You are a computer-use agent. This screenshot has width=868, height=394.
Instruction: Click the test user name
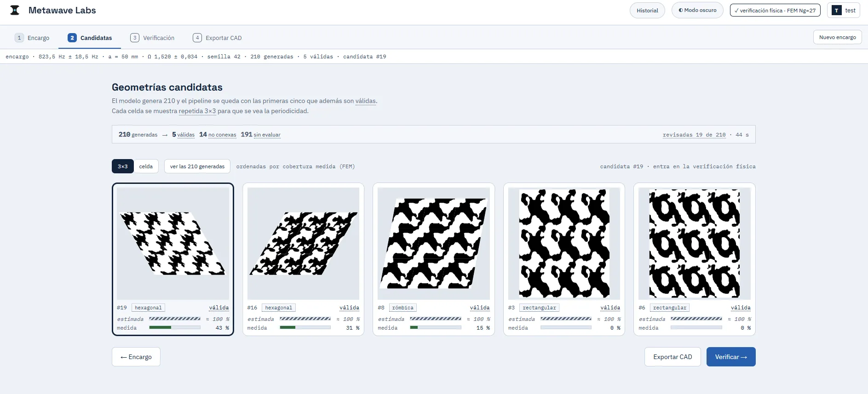[850, 10]
